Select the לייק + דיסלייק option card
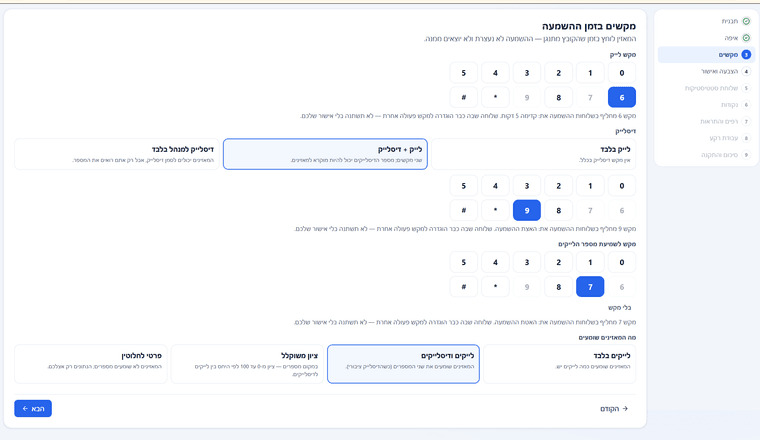 coord(325,154)
